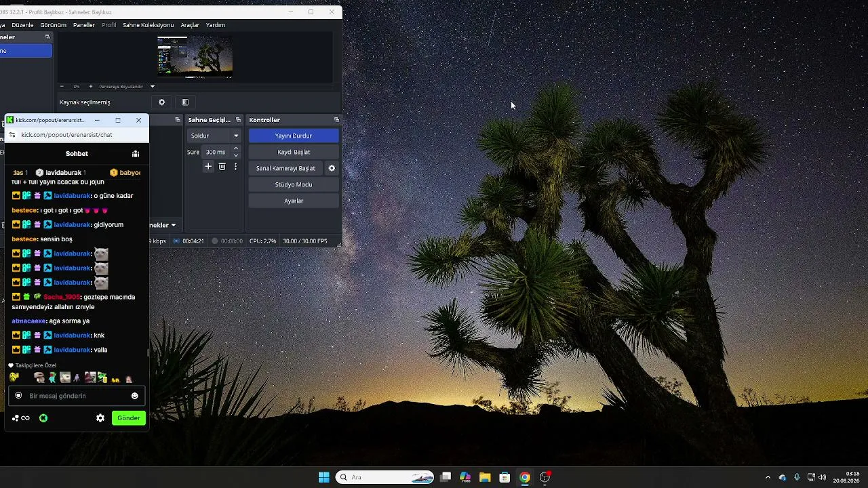This screenshot has height=488, width=868.
Task: Insert the cat face emote
Action: click(x=65, y=378)
